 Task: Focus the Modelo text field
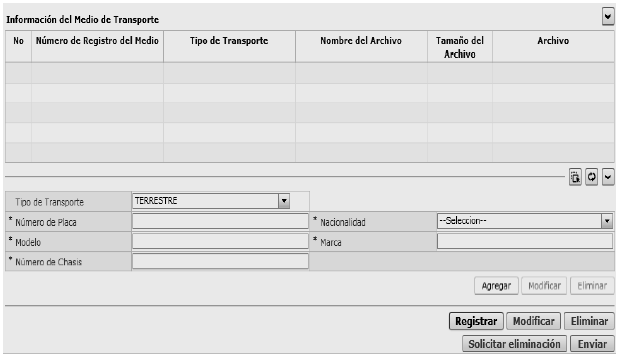click(220, 241)
